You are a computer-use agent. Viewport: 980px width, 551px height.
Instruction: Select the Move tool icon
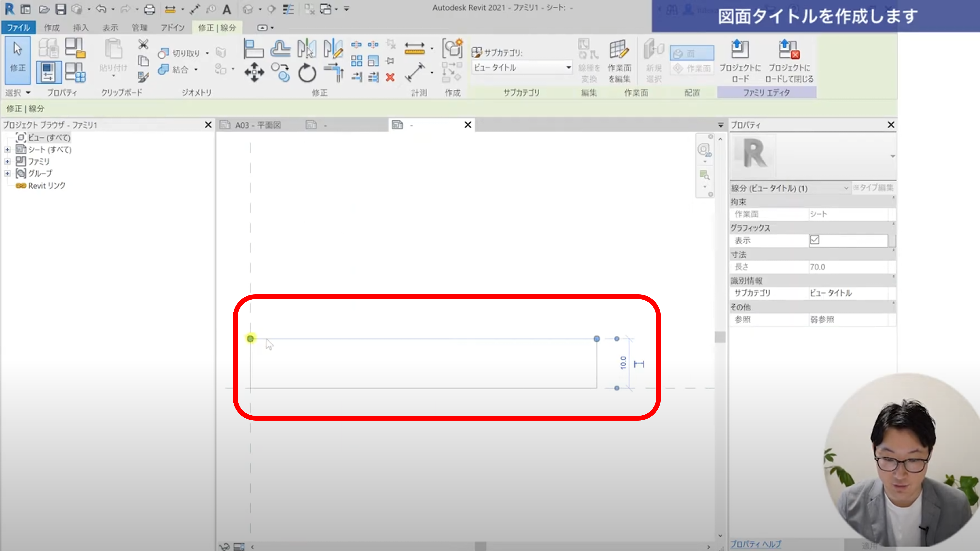coord(254,72)
